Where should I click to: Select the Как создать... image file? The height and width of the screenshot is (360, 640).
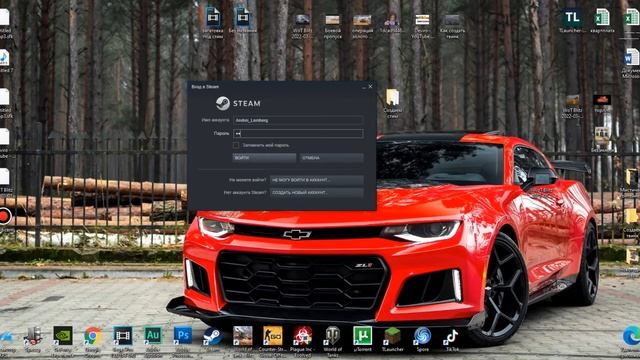pyautogui.click(x=452, y=20)
